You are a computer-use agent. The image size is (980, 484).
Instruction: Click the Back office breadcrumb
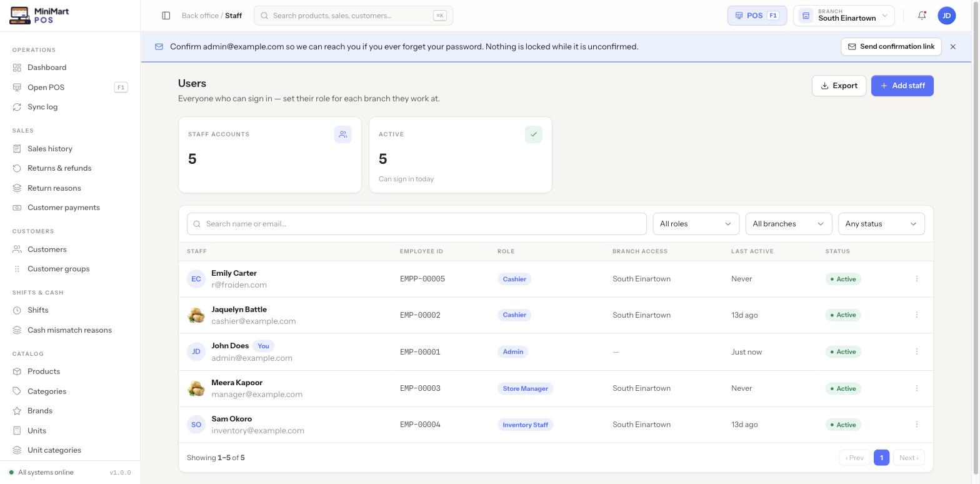point(200,16)
